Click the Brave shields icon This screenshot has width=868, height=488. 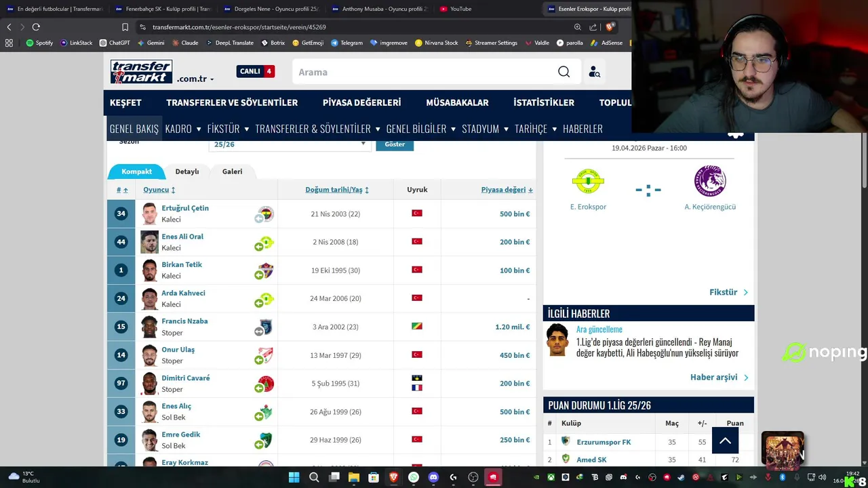(610, 27)
